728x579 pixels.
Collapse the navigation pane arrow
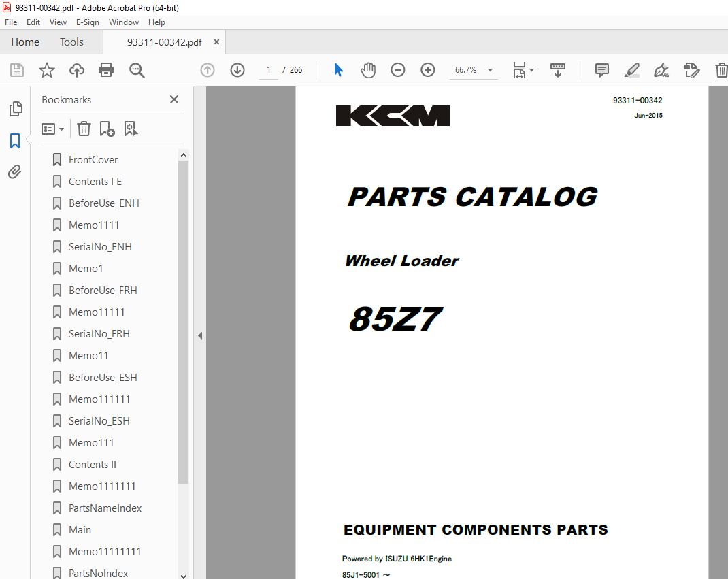(200, 335)
